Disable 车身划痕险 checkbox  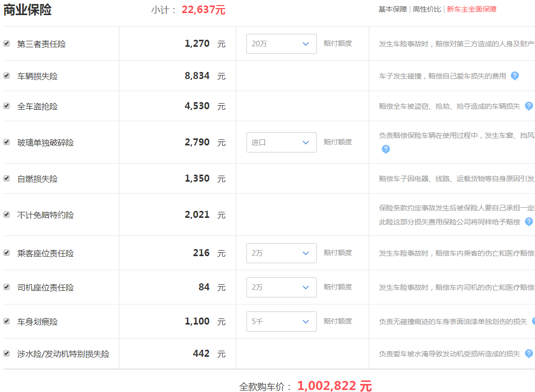7,321
